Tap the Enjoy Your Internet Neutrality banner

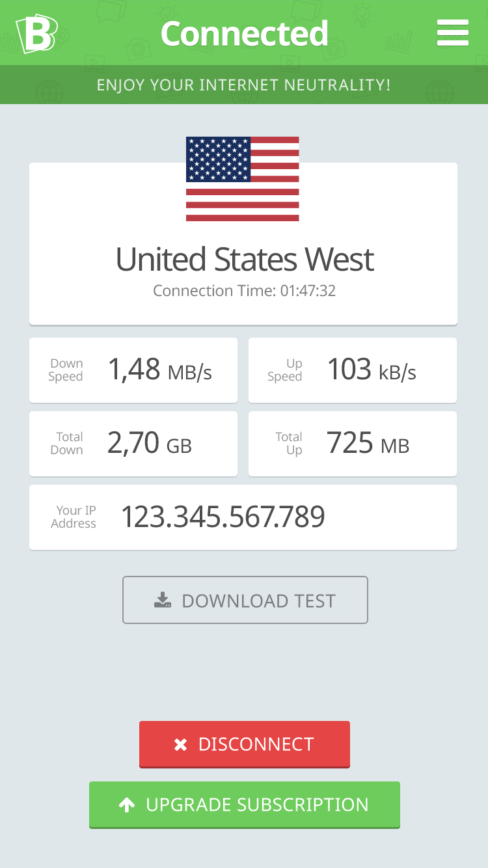244,85
